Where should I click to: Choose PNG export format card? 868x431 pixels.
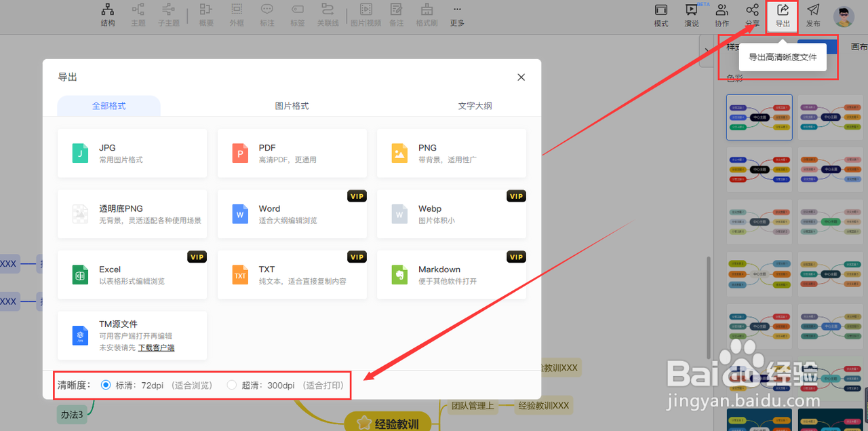pos(452,153)
